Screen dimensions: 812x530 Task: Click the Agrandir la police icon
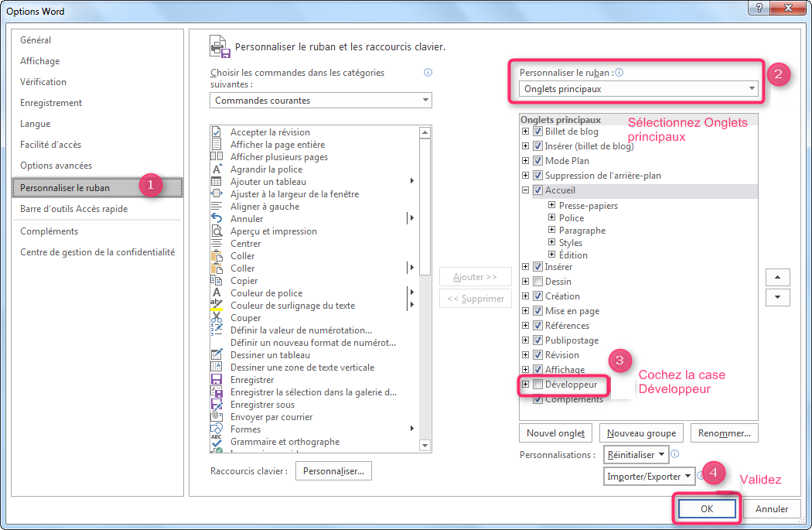click(217, 169)
